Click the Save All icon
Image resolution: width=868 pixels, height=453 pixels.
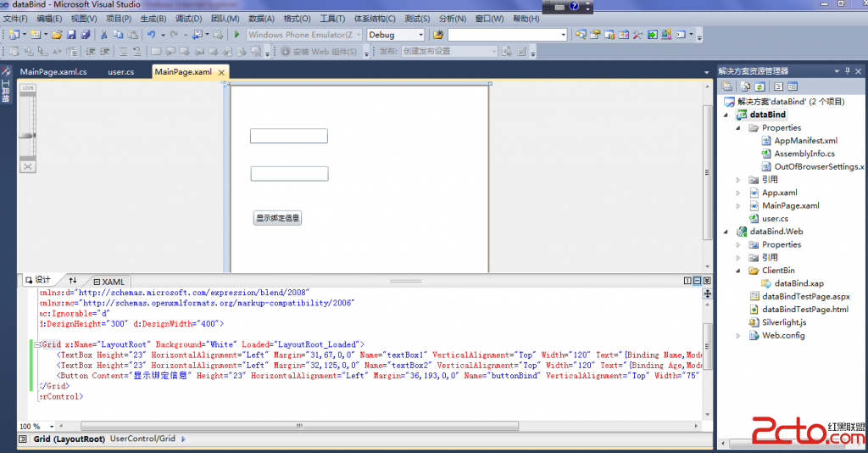[x=86, y=35]
